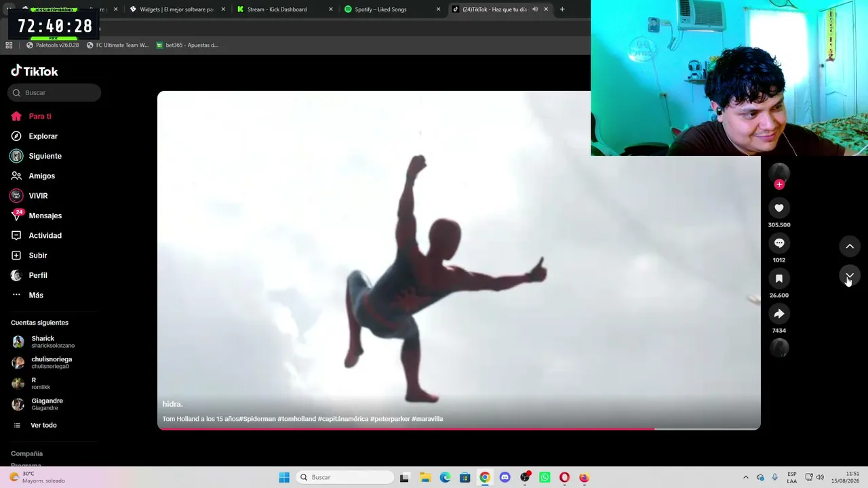Open chulisnoriega's followed account
Screen dimensions: 868x488
41,363
